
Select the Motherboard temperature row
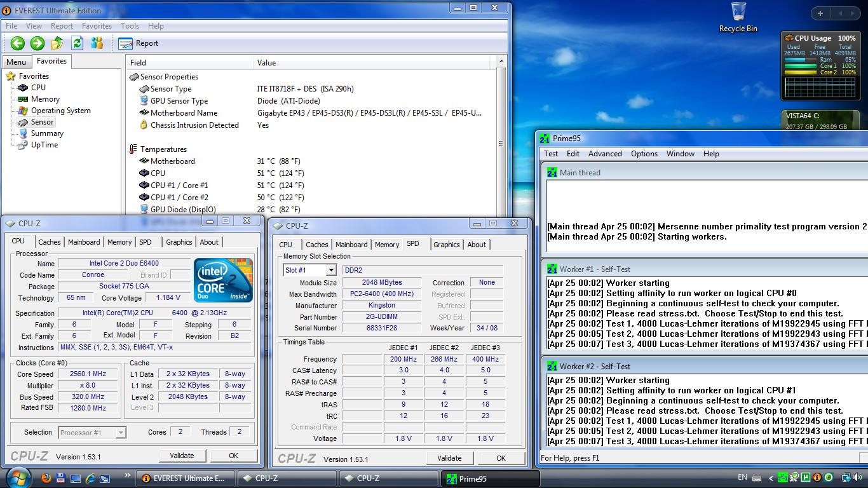pos(311,161)
